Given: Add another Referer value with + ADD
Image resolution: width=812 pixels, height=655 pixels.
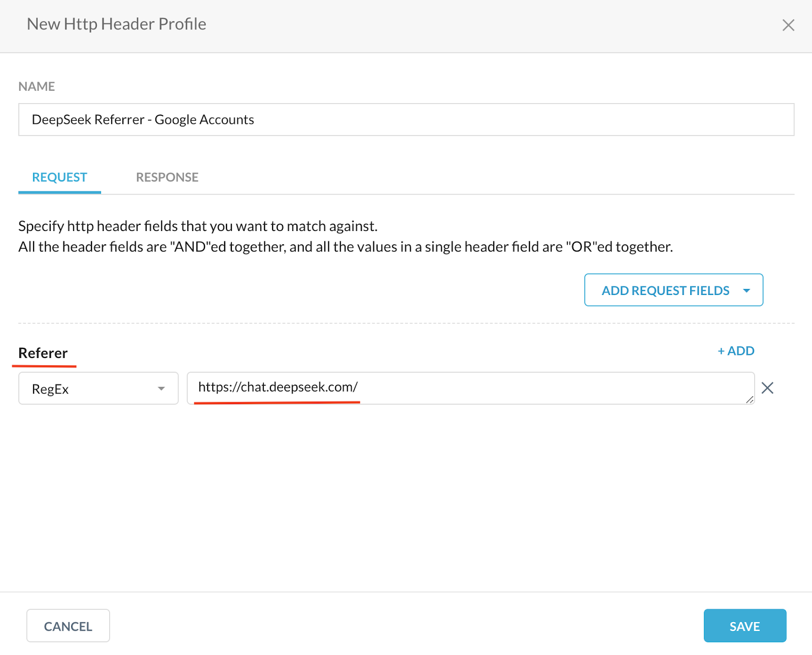Looking at the screenshot, I should point(736,351).
